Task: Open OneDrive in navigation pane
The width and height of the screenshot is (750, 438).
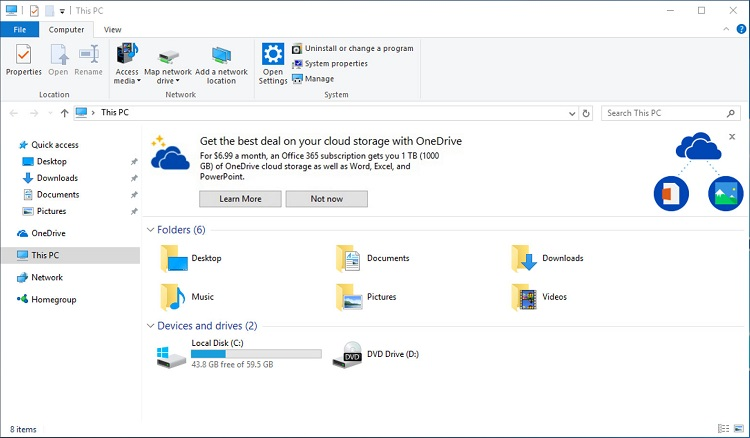Action: pos(42,233)
